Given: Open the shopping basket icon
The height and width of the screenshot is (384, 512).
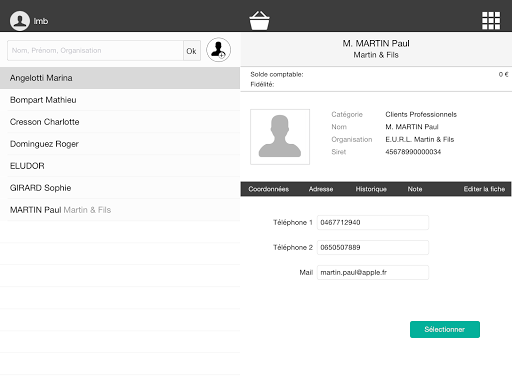Looking at the screenshot, I should point(259,21).
